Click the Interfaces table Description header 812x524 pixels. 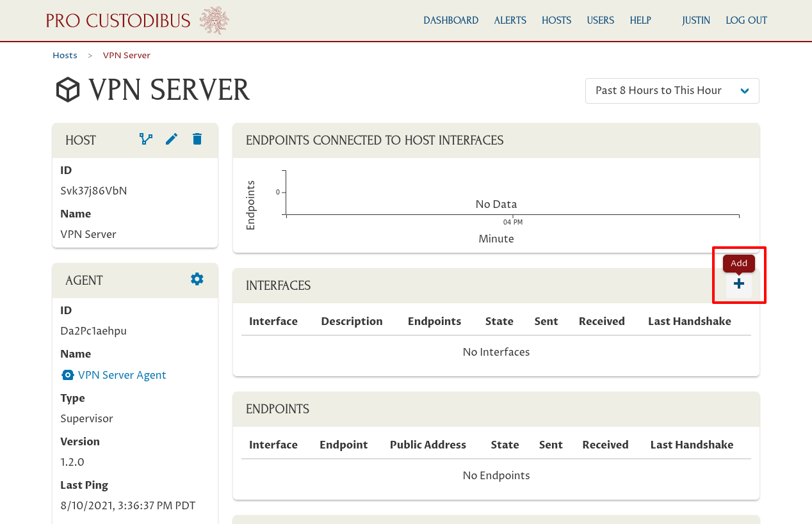(352, 321)
